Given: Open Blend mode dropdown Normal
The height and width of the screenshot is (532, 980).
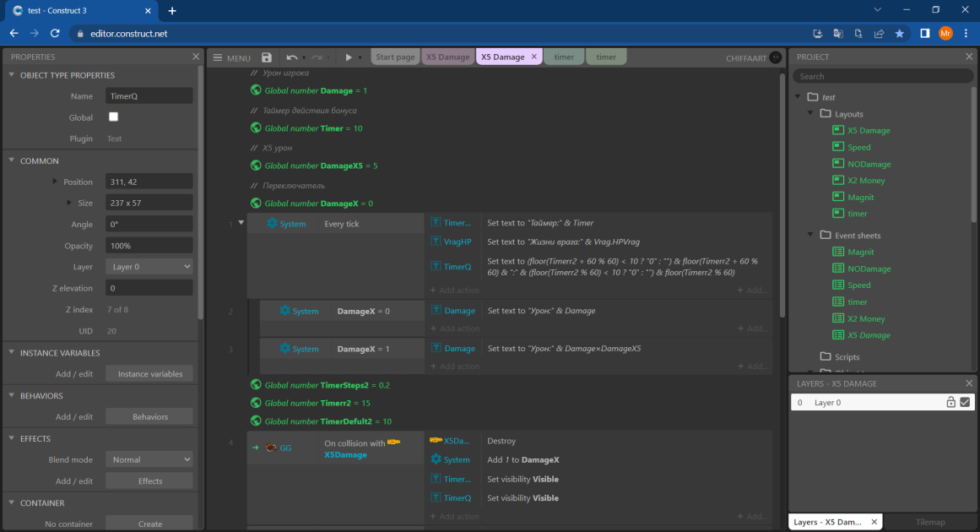Looking at the screenshot, I should (149, 459).
